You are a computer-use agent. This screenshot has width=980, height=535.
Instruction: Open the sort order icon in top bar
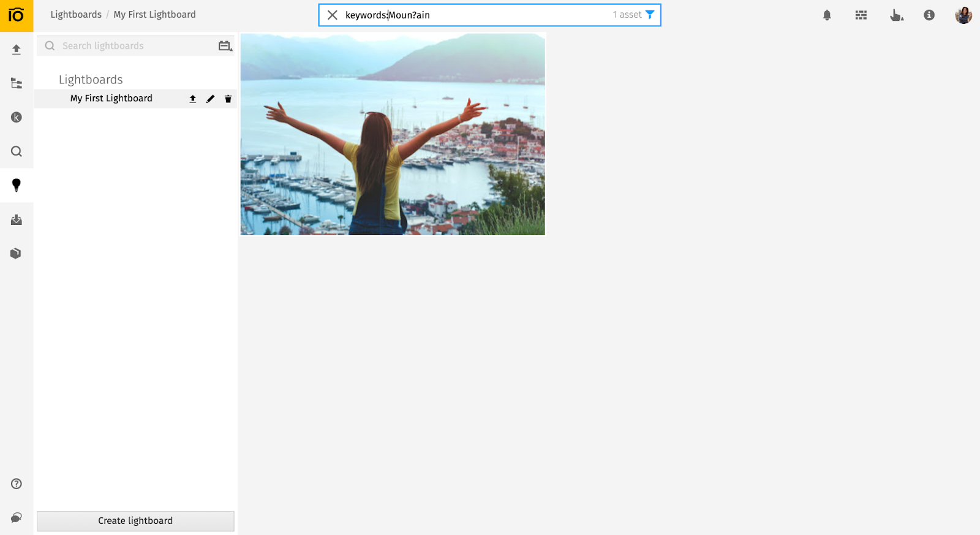tap(897, 15)
